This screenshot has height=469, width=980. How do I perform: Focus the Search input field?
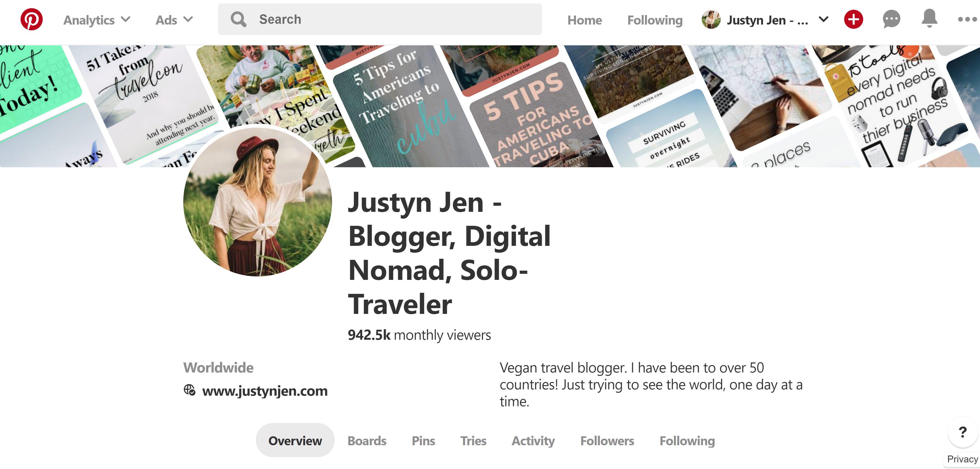pos(380,20)
